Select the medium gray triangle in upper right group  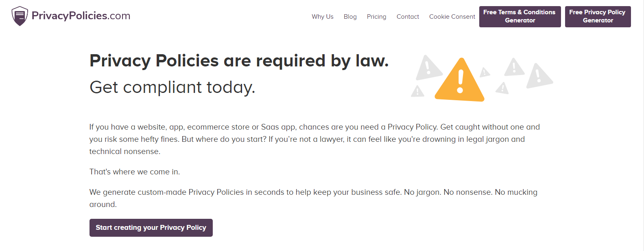point(514,67)
